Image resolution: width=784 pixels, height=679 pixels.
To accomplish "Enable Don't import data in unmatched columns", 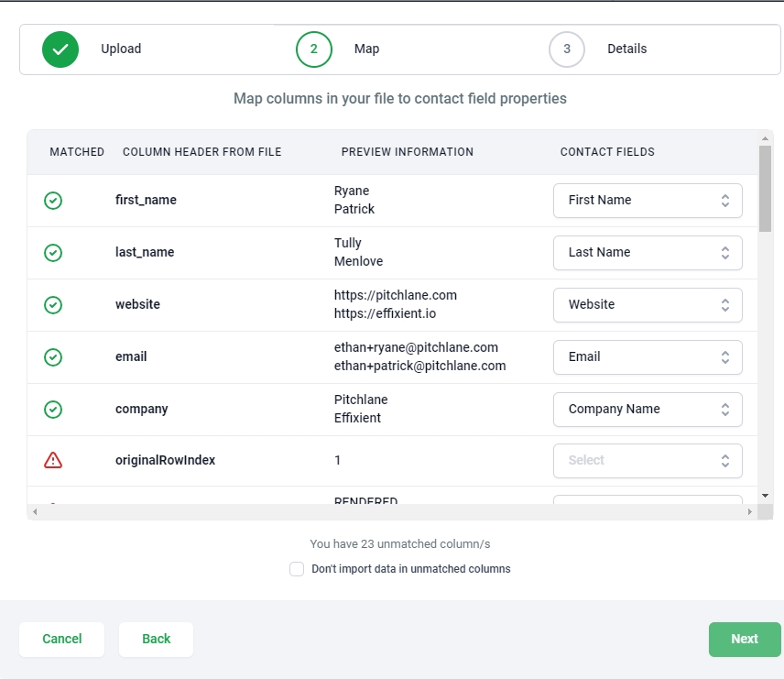I will coord(297,569).
